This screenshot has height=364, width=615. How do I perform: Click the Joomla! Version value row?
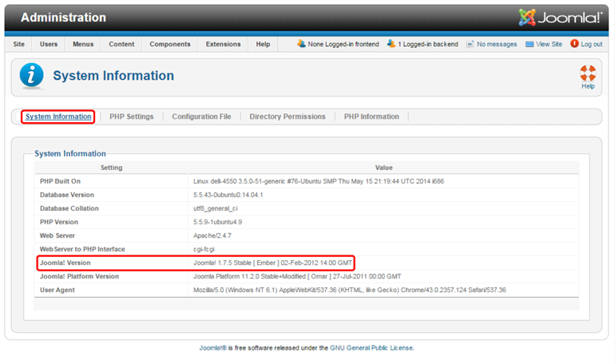[272, 263]
